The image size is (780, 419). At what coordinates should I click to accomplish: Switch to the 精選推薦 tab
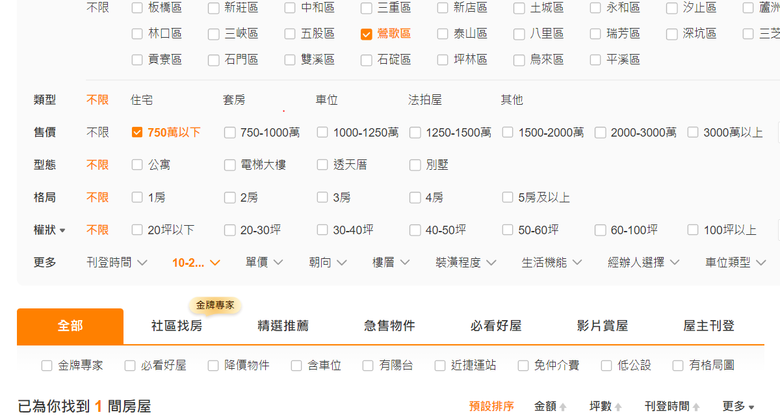283,326
